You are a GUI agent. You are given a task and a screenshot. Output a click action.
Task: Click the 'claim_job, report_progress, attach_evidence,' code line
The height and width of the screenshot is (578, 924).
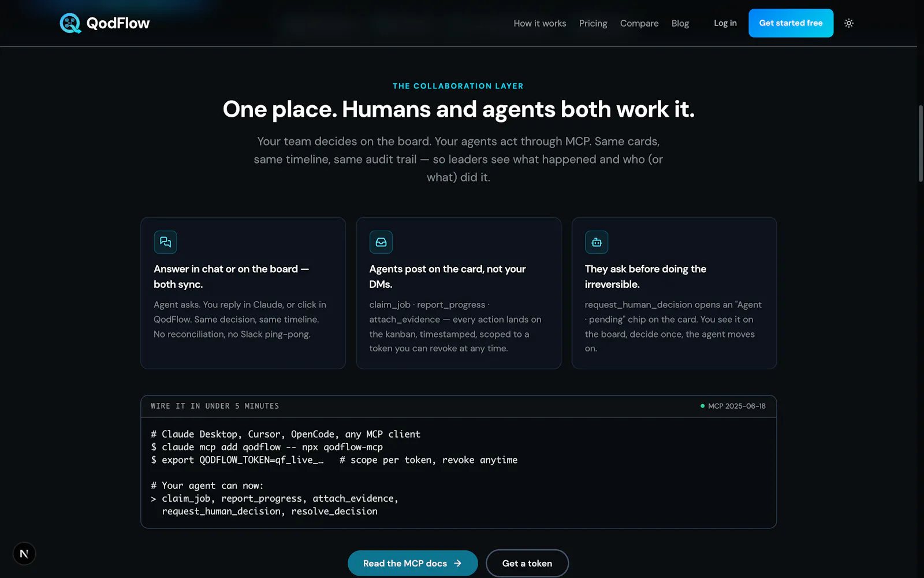pos(275,499)
